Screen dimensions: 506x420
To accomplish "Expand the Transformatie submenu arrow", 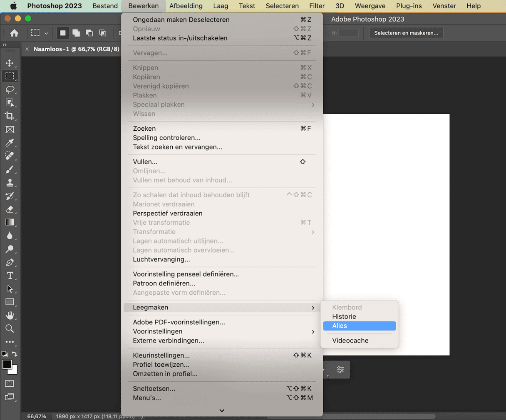I will coord(313,232).
